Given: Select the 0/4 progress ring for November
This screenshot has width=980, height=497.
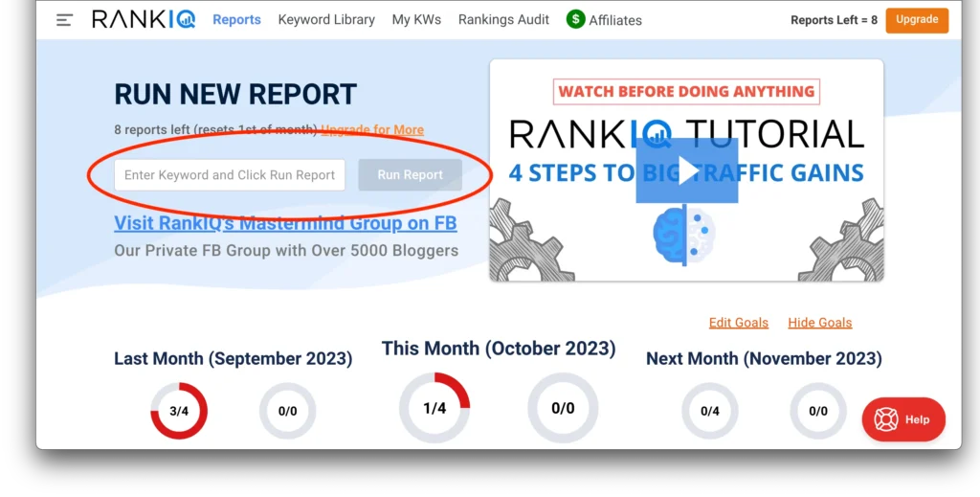Looking at the screenshot, I should [x=709, y=411].
